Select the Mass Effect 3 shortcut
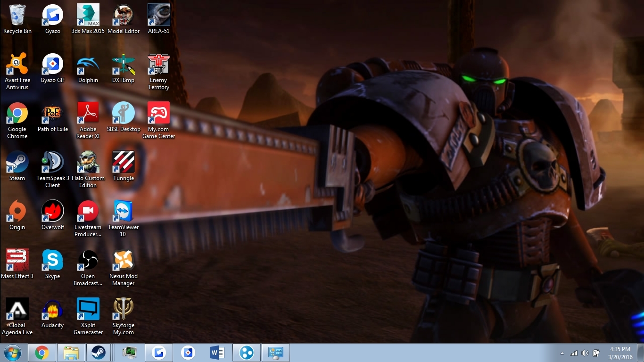Screen dimensions: 644x362 pyautogui.click(x=17, y=264)
